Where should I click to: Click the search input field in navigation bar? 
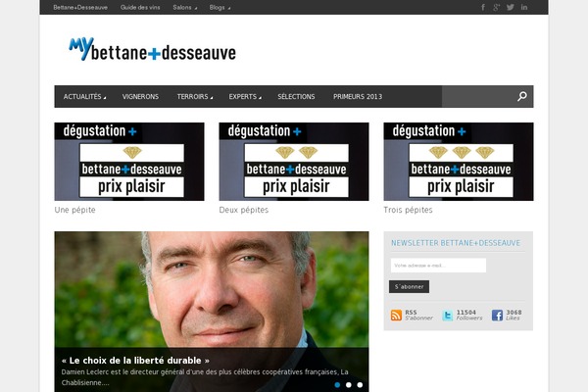(x=479, y=96)
